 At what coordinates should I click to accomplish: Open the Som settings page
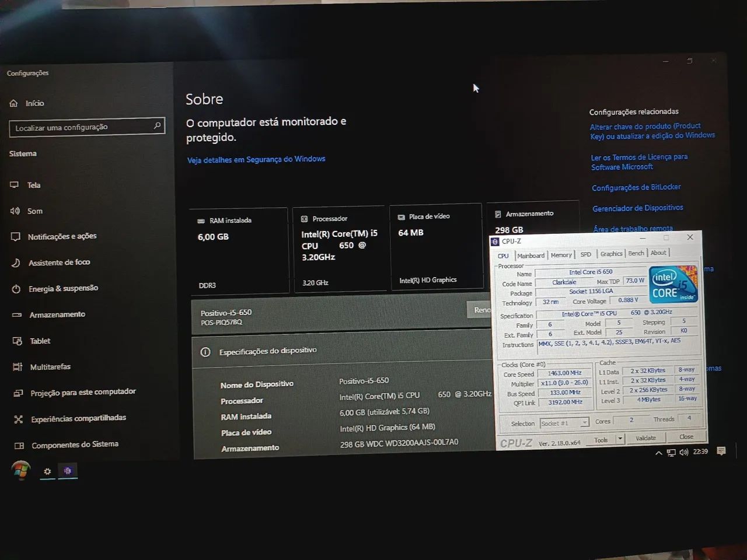pos(26,211)
